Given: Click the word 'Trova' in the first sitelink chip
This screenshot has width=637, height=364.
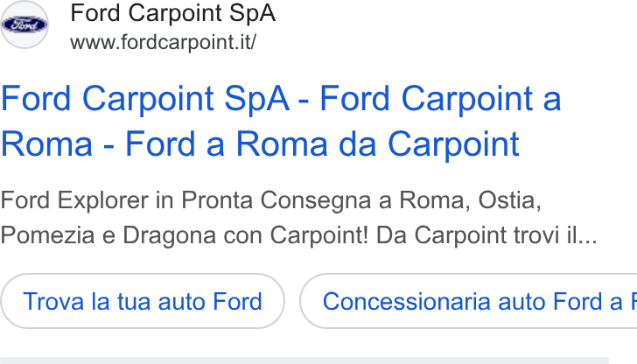Looking at the screenshot, I should (x=54, y=301).
